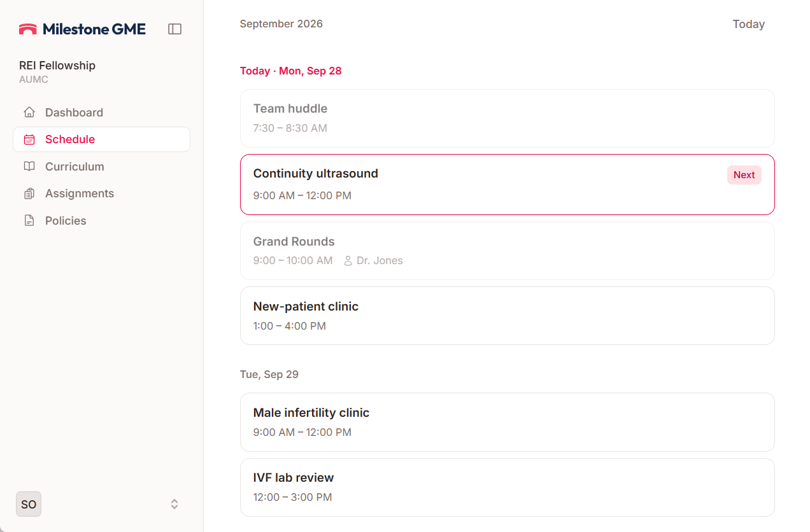
Task: Open the Assignments section
Action: coord(101,193)
